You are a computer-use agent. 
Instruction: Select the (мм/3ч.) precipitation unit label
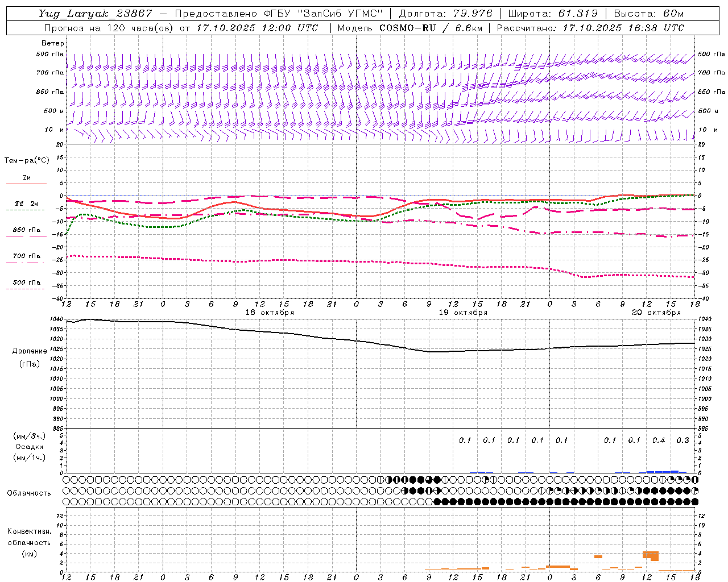[30, 436]
